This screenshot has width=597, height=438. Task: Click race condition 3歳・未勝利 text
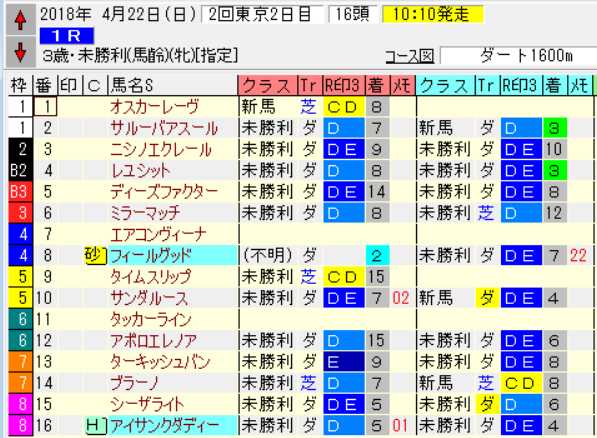pos(140,56)
